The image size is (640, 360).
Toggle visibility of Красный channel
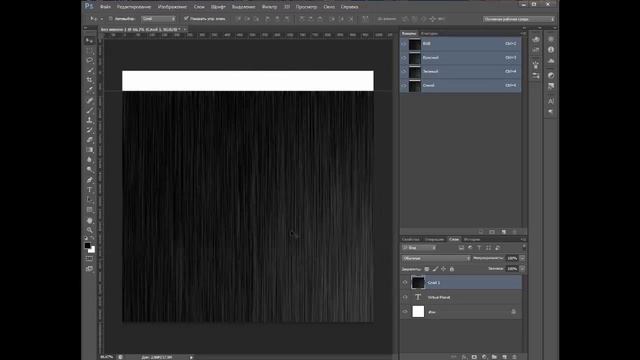(x=404, y=58)
